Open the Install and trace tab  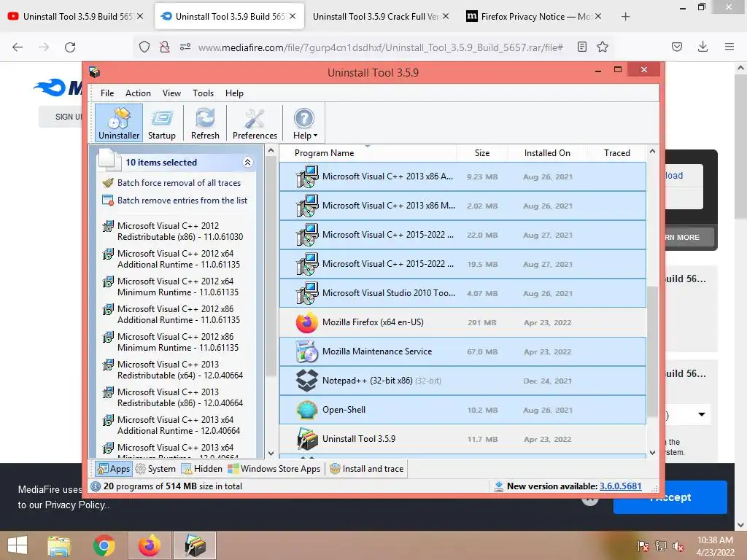366,469
